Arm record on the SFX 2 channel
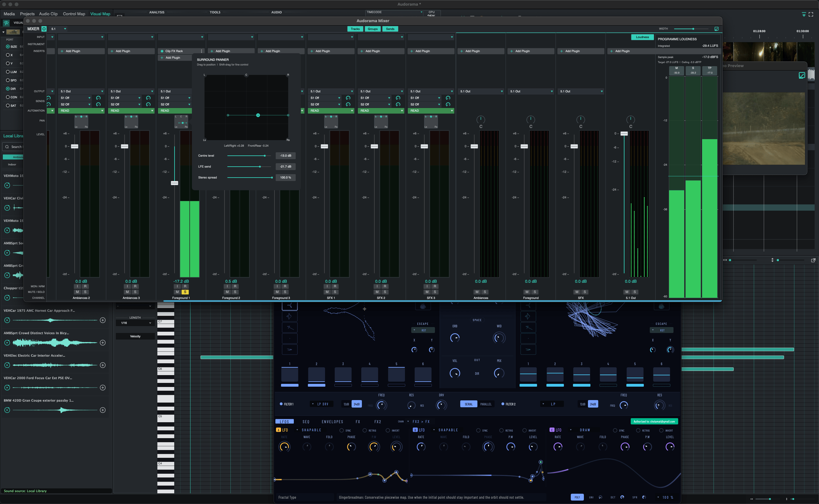 [385, 286]
